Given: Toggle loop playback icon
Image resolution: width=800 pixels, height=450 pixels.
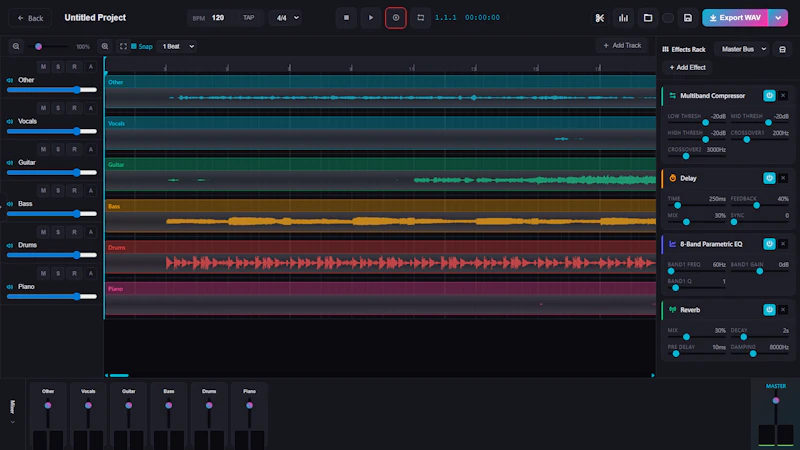Looking at the screenshot, I should point(420,18).
